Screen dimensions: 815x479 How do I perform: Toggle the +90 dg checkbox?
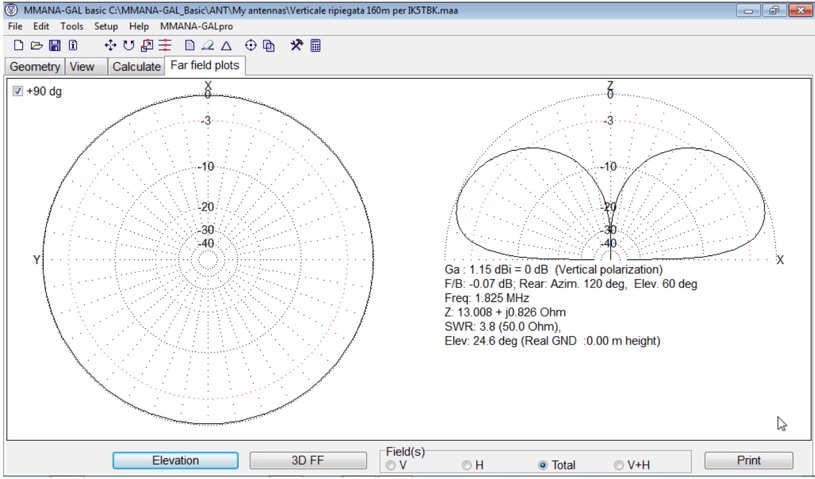(18, 91)
